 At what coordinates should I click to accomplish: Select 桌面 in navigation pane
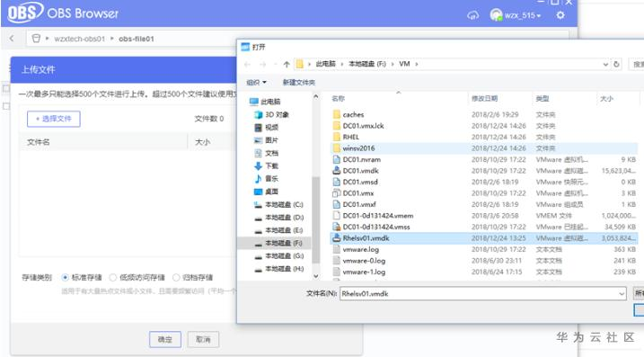pos(266,192)
